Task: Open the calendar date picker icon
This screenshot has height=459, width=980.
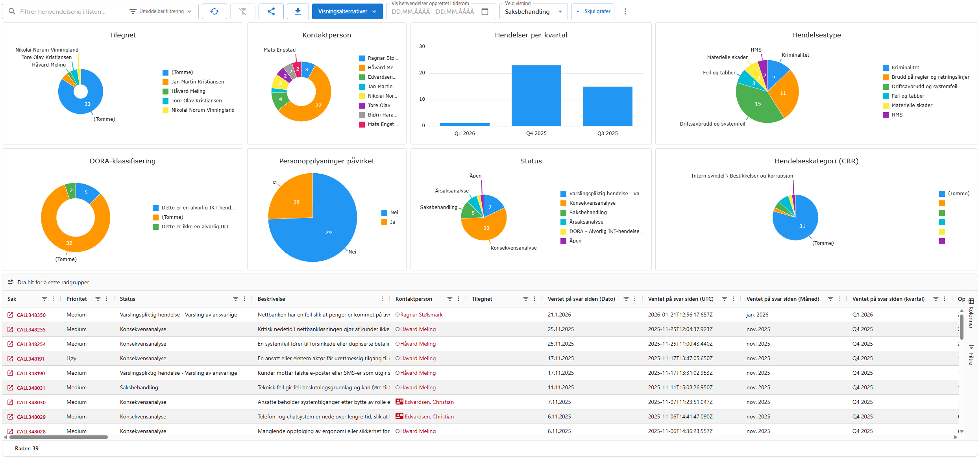Action: pyautogui.click(x=485, y=11)
